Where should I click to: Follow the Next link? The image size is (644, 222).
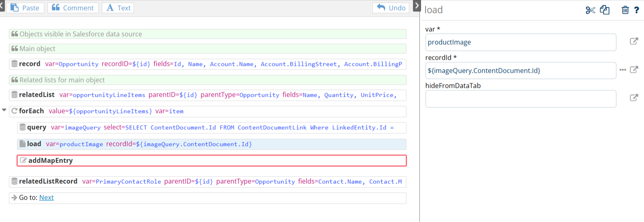pyautogui.click(x=46, y=198)
